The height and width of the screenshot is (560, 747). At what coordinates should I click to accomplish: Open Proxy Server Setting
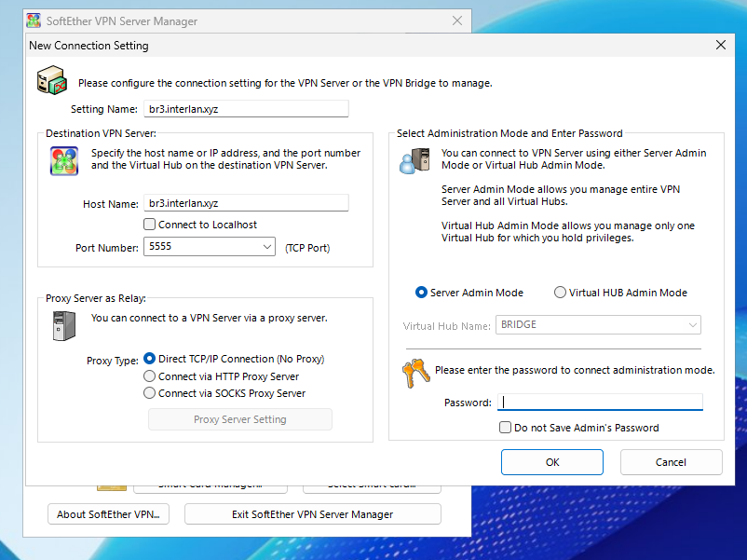(240, 419)
